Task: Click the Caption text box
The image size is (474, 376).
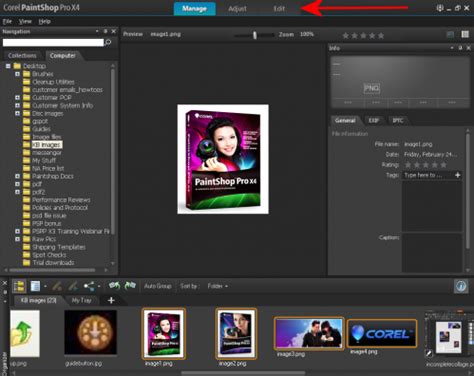Action: click(432, 253)
